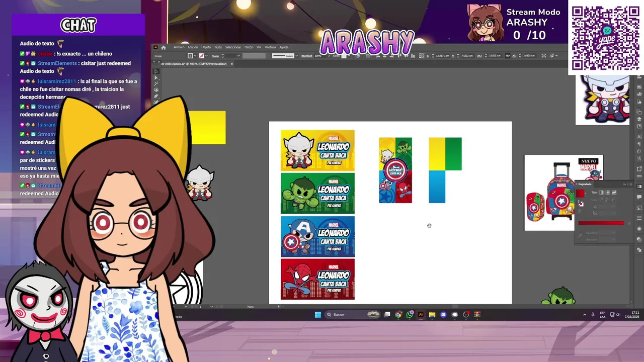Click the Buscar taskbar search box
Image resolution: width=644 pixels, height=362 pixels.
click(x=352, y=315)
